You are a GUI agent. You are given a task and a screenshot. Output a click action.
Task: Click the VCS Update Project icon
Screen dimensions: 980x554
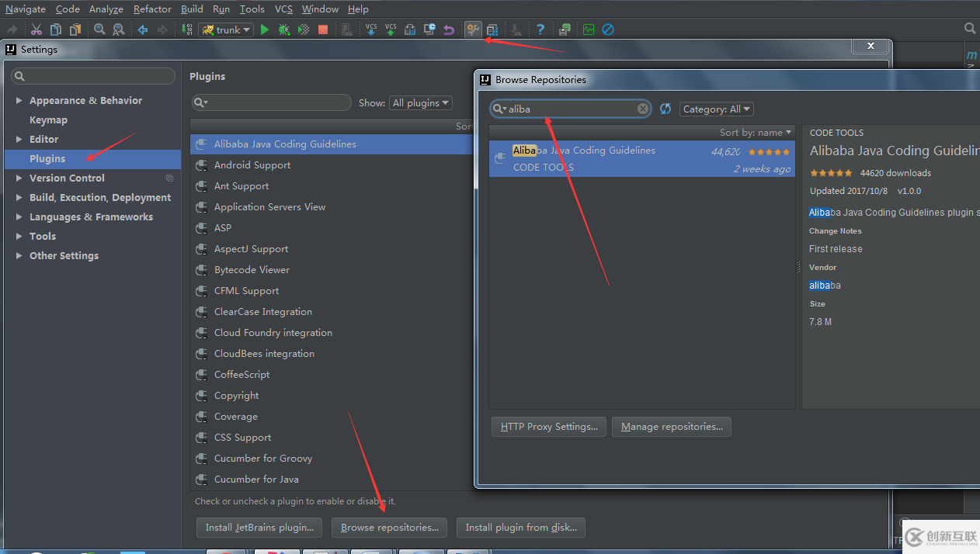tap(371, 29)
